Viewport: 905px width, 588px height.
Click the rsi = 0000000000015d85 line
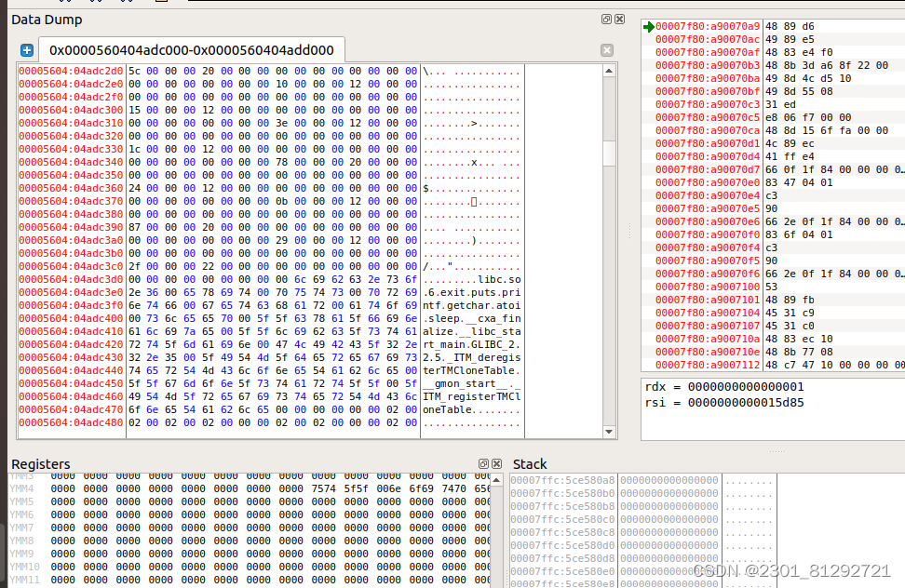(724, 402)
